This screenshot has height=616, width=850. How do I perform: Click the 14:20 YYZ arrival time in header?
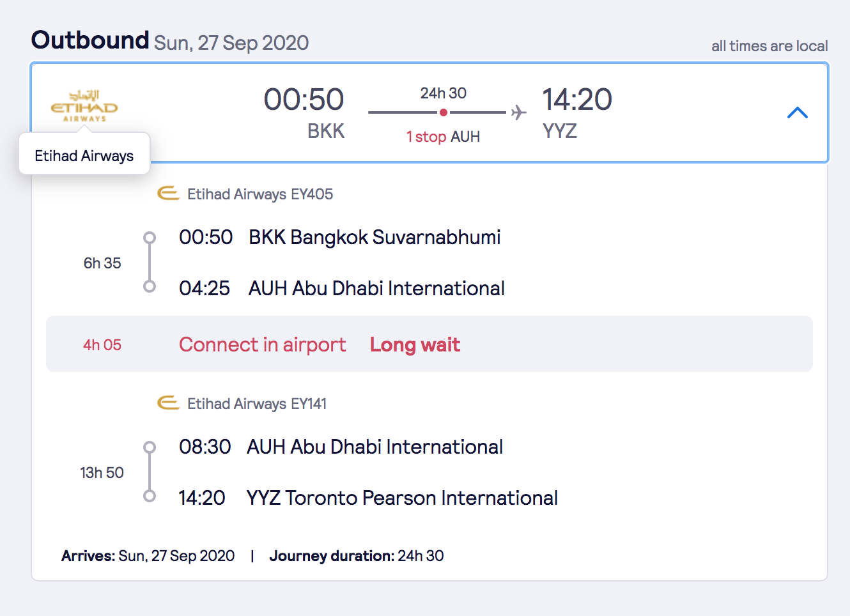click(x=577, y=114)
